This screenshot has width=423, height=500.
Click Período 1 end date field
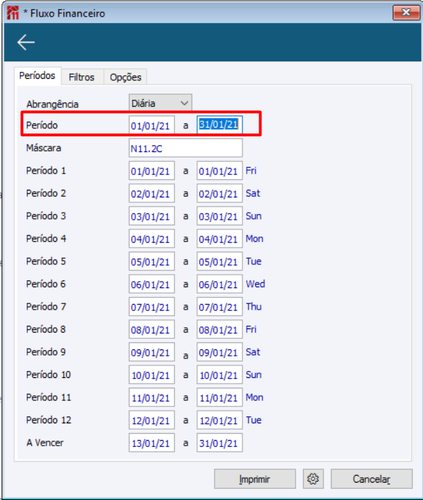pos(219,171)
